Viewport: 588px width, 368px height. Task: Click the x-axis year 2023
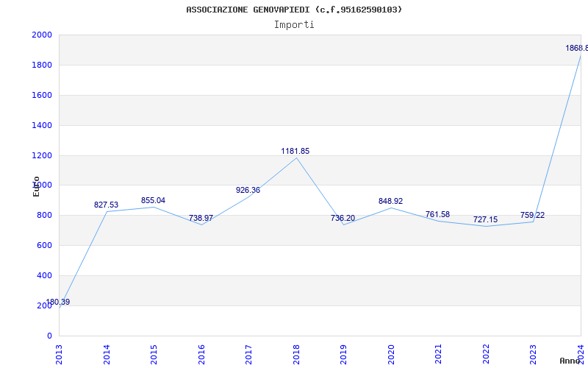(x=534, y=355)
